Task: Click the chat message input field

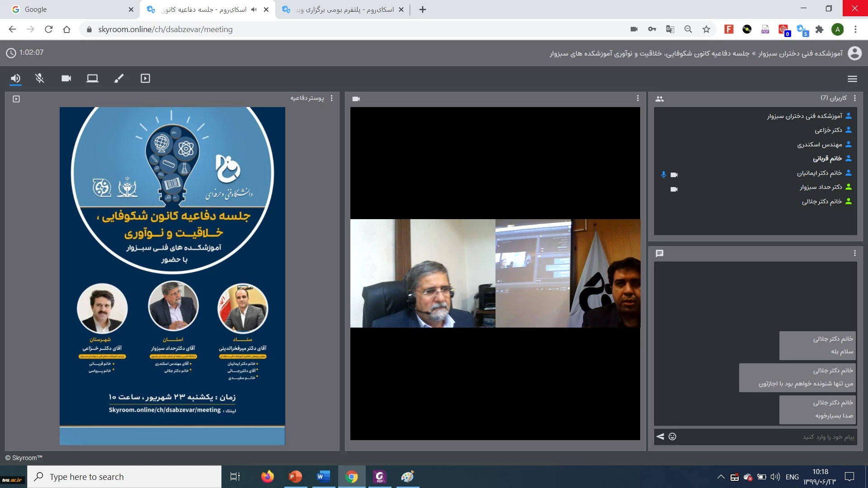Action: click(769, 437)
